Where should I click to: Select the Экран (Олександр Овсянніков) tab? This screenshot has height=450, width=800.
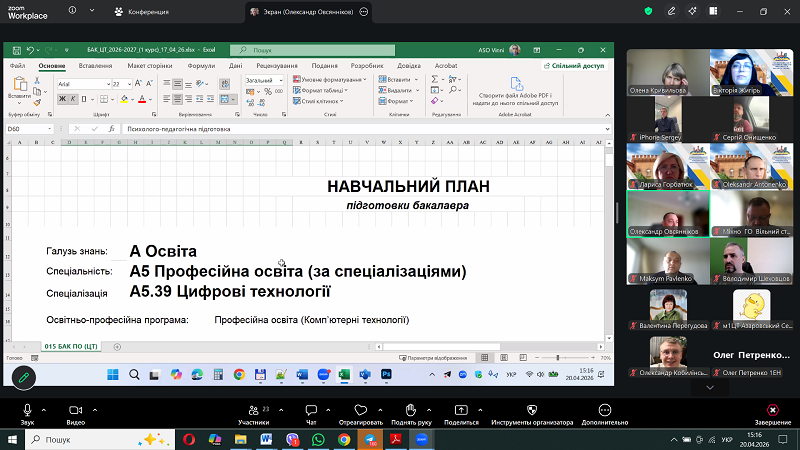[306, 11]
